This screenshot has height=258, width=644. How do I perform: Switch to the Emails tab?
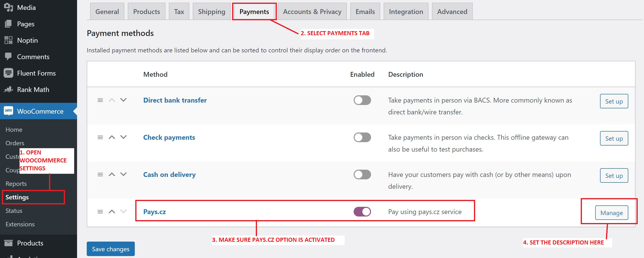click(365, 12)
